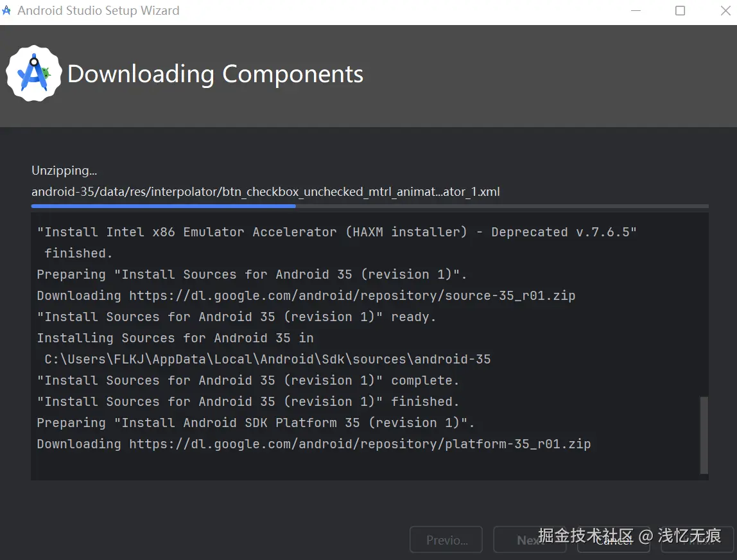The width and height of the screenshot is (737, 560).
Task: Click the unzipping progress bar
Action: (x=370, y=206)
